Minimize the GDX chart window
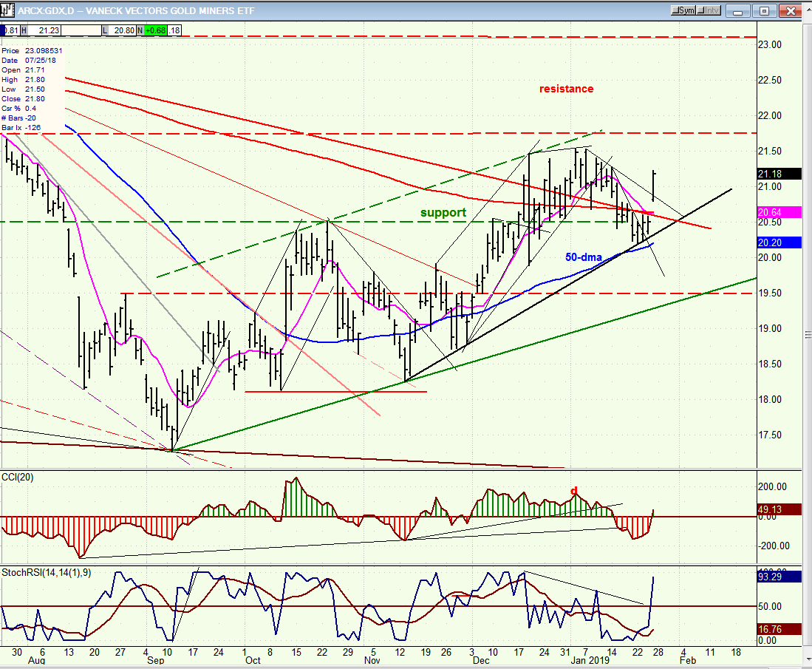The width and height of the screenshot is (812, 669). point(737,11)
